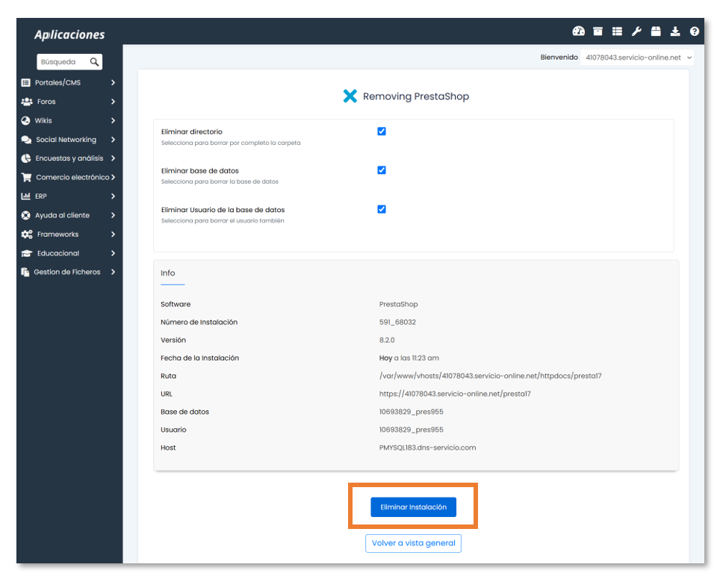The image size is (726, 588).
Task: Click Eliminar Instalación button
Action: pos(414,507)
